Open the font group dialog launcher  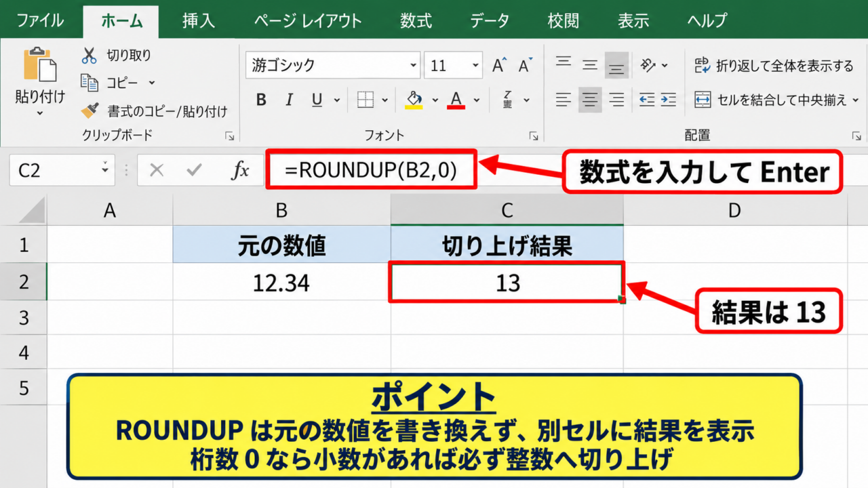pos(533,136)
